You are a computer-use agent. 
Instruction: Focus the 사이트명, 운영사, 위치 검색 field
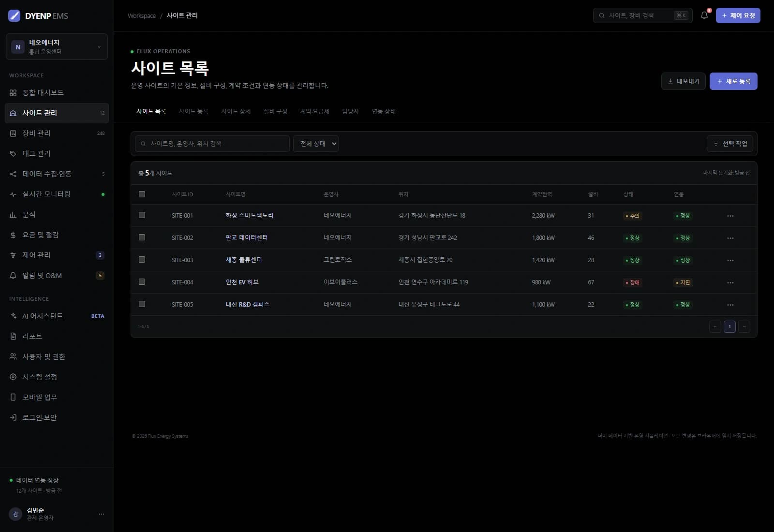point(212,144)
